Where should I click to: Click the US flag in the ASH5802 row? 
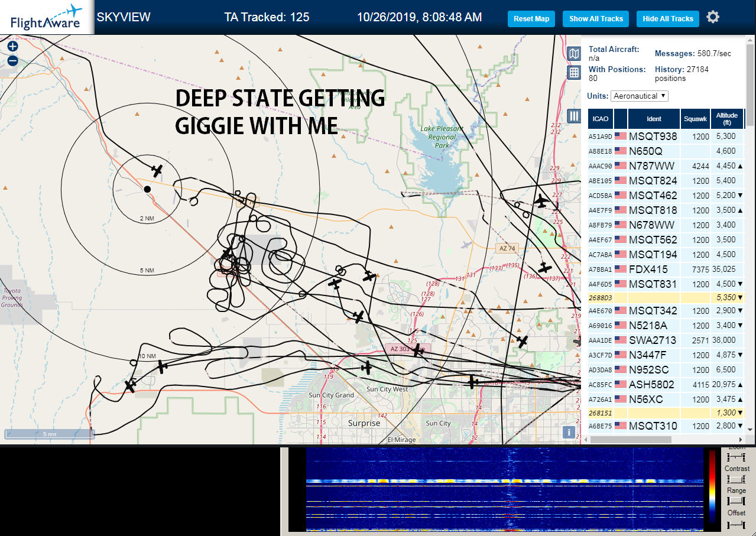(x=621, y=384)
